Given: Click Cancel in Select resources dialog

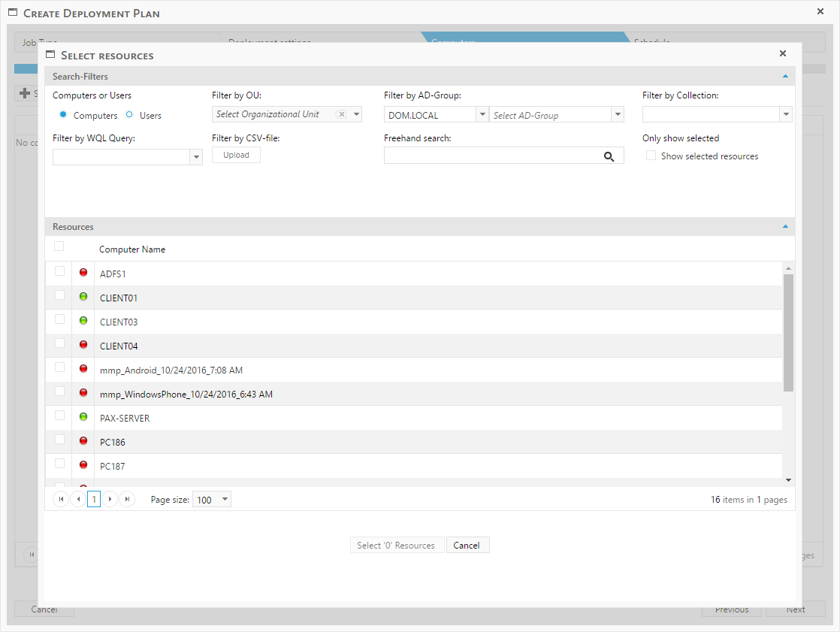Looking at the screenshot, I should tap(467, 546).
